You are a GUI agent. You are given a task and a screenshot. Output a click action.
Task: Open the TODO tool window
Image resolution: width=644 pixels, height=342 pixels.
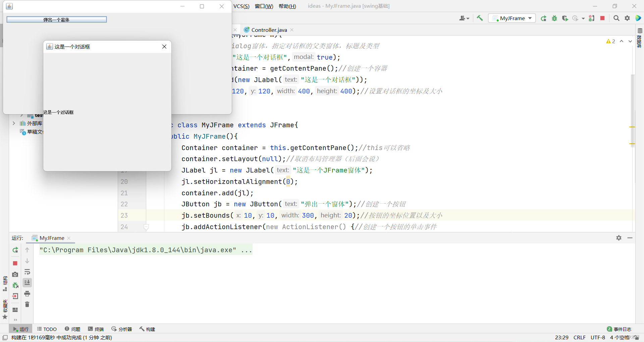tap(47, 329)
